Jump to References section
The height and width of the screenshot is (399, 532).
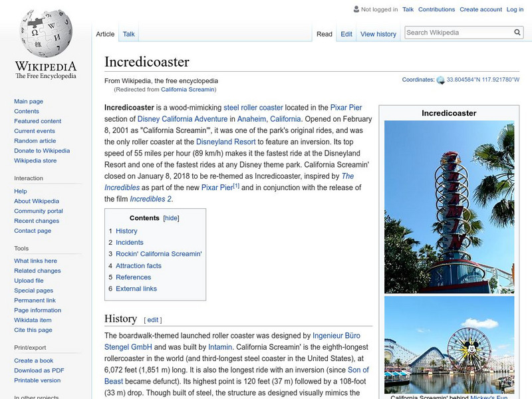click(x=134, y=277)
